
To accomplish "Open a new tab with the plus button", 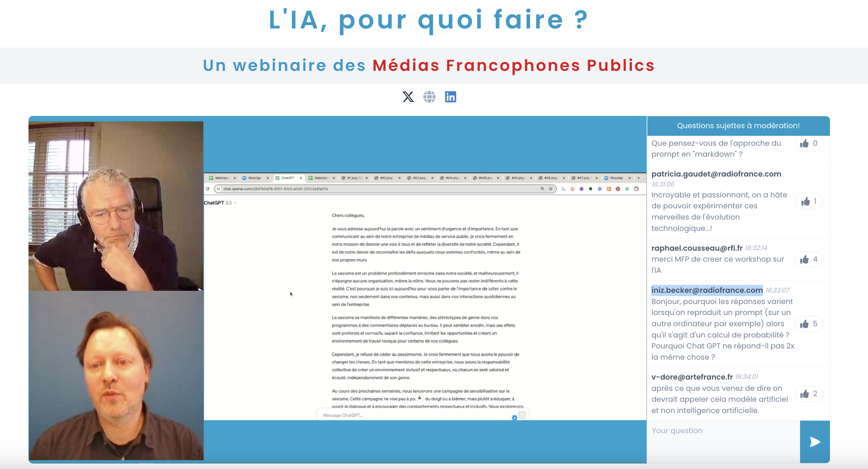I will point(638,178).
